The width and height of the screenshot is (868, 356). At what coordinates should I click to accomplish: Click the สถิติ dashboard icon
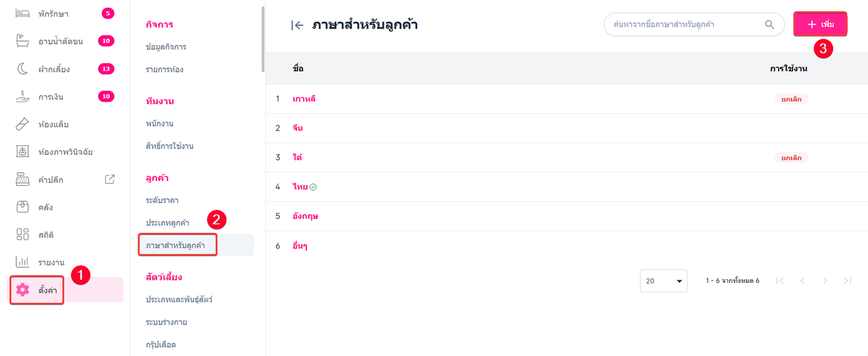click(x=23, y=235)
